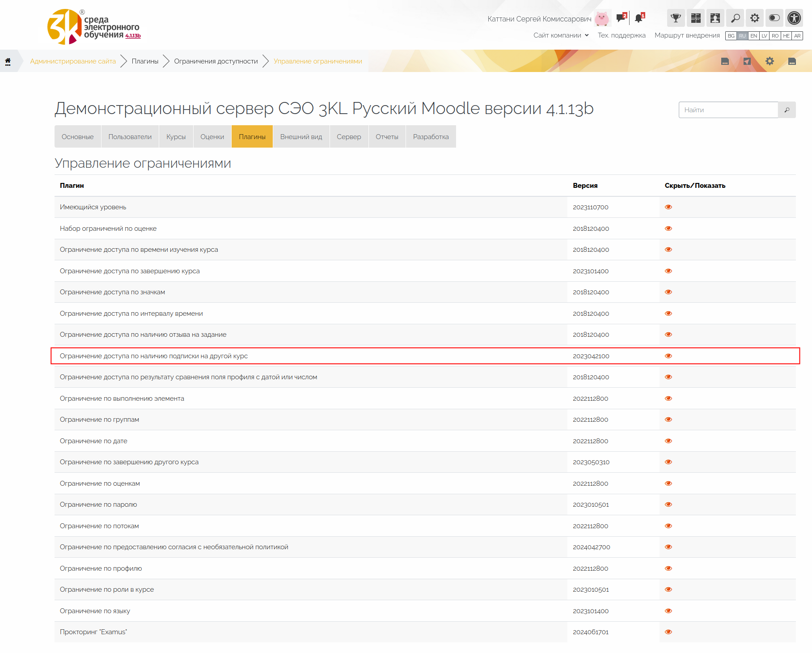Toggle visibility of 'Ограничение по паролю'
This screenshot has height=653, width=812.
(668, 505)
